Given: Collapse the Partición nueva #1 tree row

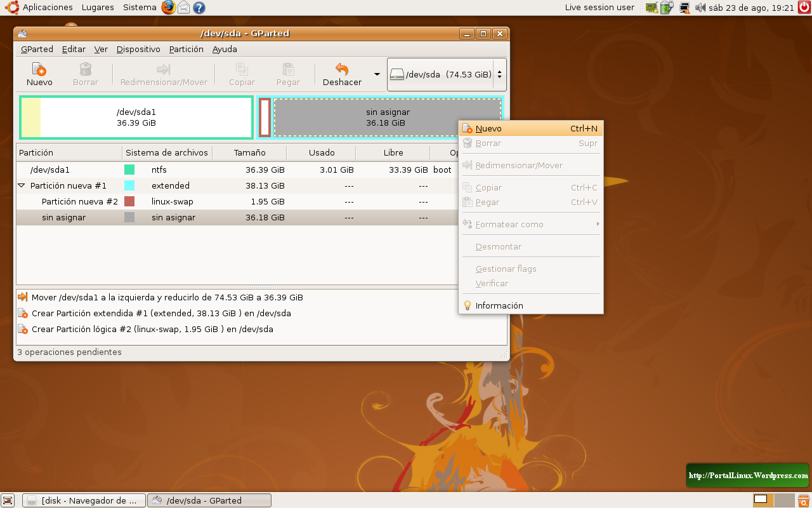Looking at the screenshot, I should (x=22, y=186).
